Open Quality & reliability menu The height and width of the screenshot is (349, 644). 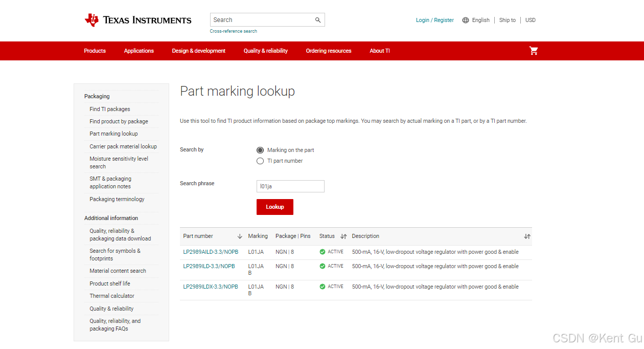(x=266, y=51)
